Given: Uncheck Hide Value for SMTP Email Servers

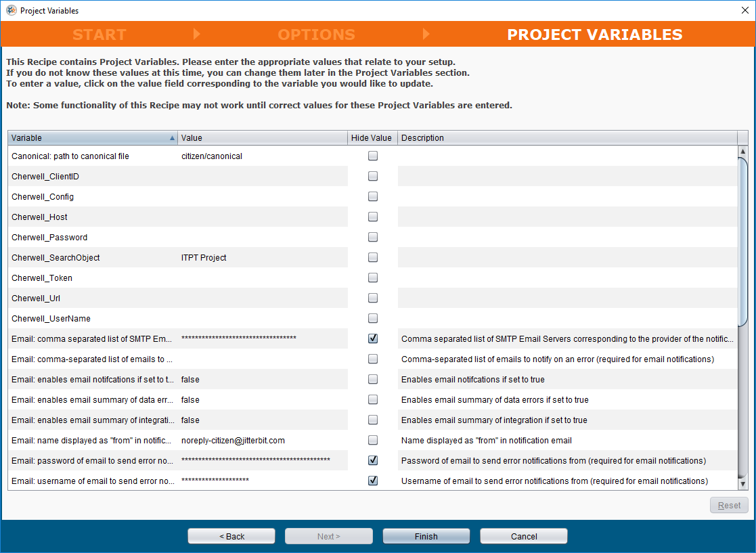Looking at the screenshot, I should 372,339.
